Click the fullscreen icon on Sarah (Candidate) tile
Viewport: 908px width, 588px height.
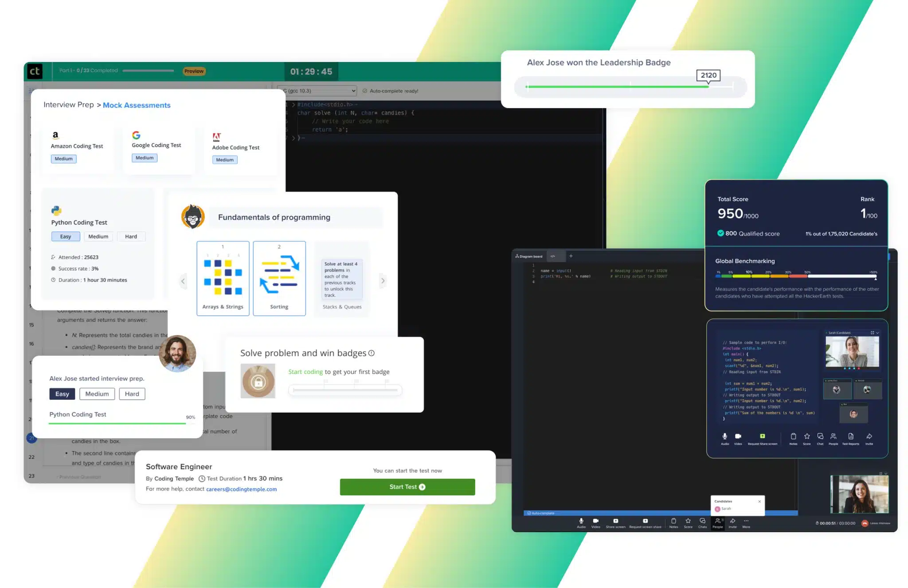pos(872,333)
